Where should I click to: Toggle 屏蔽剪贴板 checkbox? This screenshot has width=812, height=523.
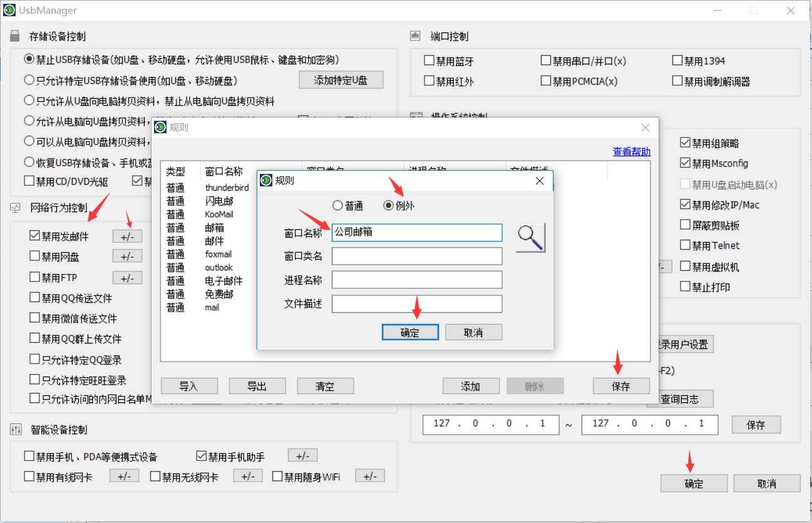click(x=686, y=225)
